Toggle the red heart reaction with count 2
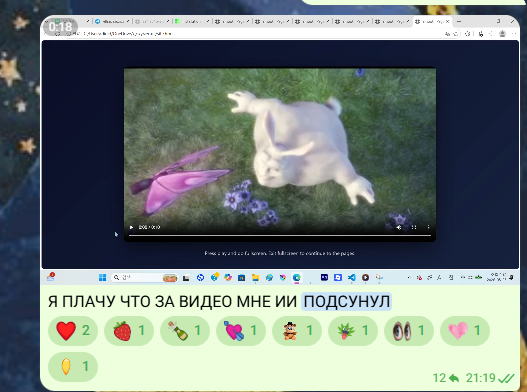This screenshot has width=527, height=392. click(73, 331)
